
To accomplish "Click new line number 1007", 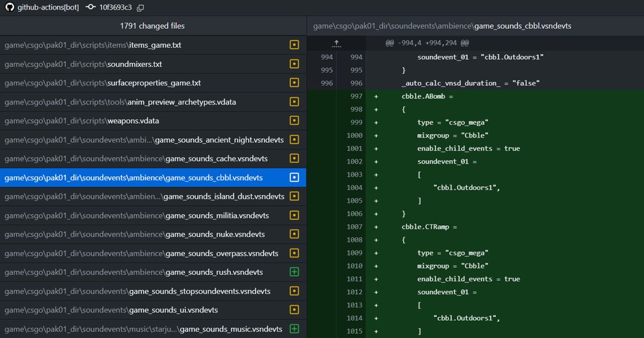I will pyautogui.click(x=355, y=226).
